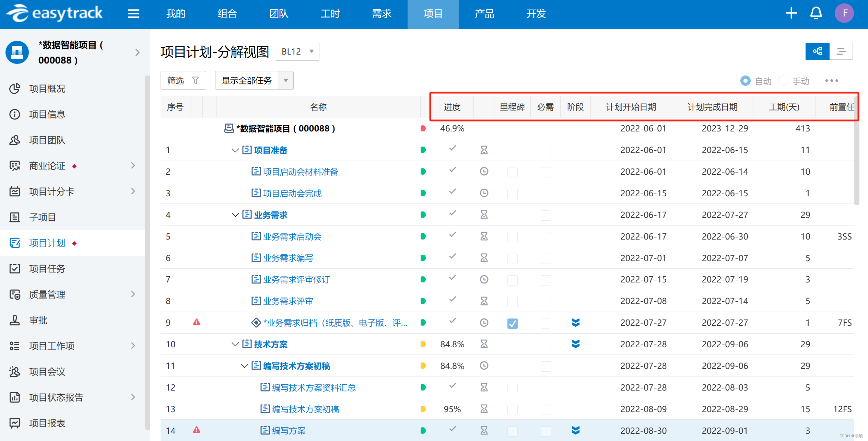Click the stage chevron icon on row 14

pos(576,430)
